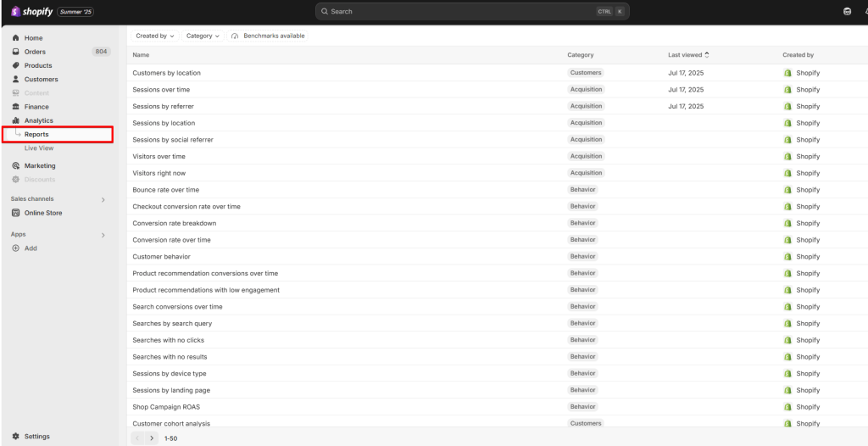This screenshot has width=868, height=446.
Task: Click the Analytics bar chart icon
Action: (x=15, y=120)
